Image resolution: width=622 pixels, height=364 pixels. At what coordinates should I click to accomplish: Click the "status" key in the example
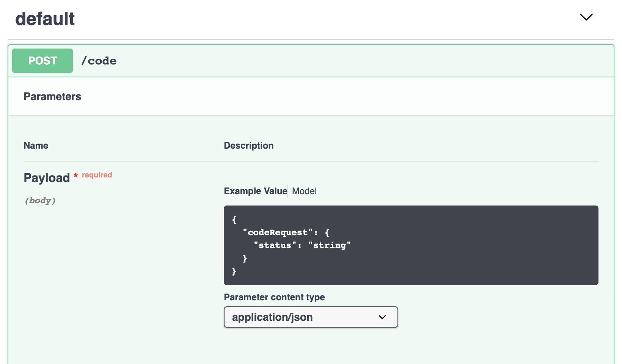[x=275, y=245]
